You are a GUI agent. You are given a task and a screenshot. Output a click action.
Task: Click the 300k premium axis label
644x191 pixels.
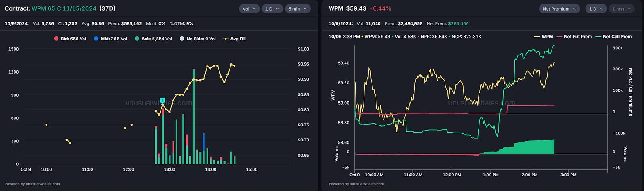618,47
